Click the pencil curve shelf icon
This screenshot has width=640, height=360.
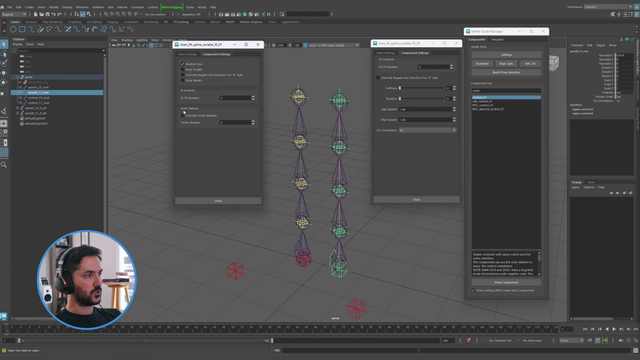click(x=40, y=29)
